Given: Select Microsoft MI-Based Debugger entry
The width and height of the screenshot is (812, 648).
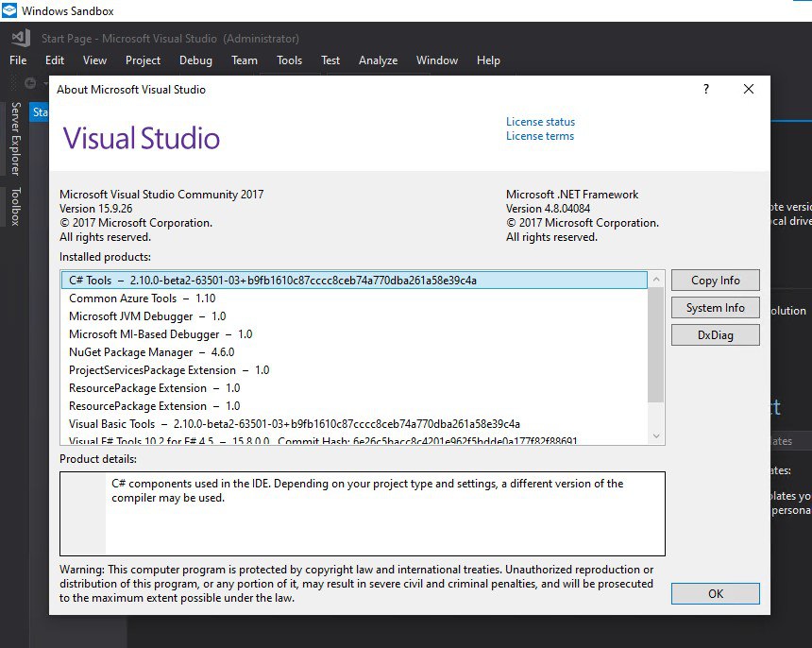Looking at the screenshot, I should (354, 334).
